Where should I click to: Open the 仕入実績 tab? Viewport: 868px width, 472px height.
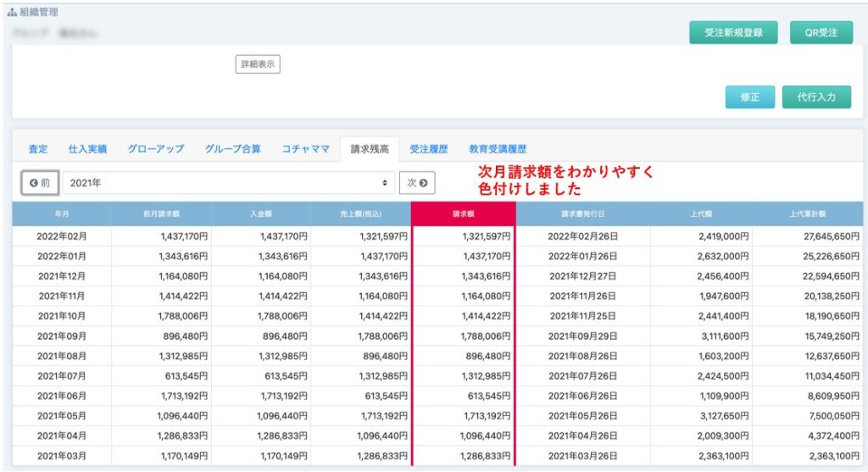pyautogui.click(x=87, y=149)
